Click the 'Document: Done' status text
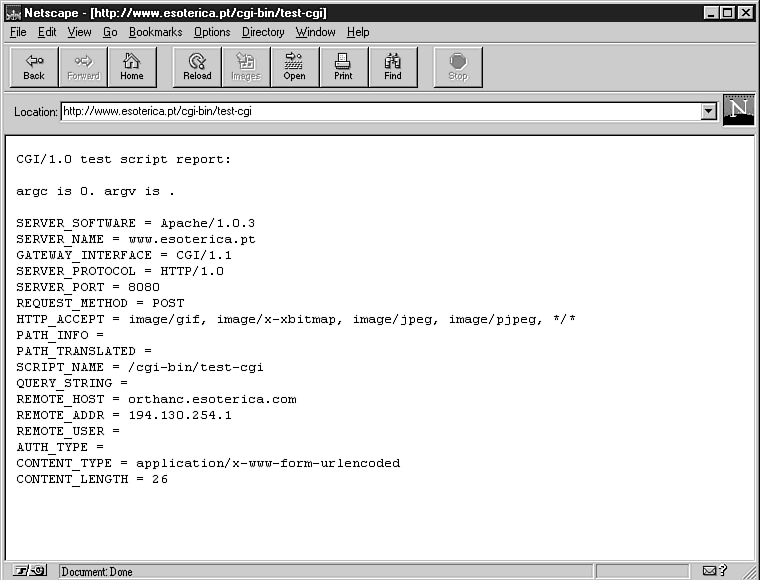The image size is (760, 580). [97, 572]
